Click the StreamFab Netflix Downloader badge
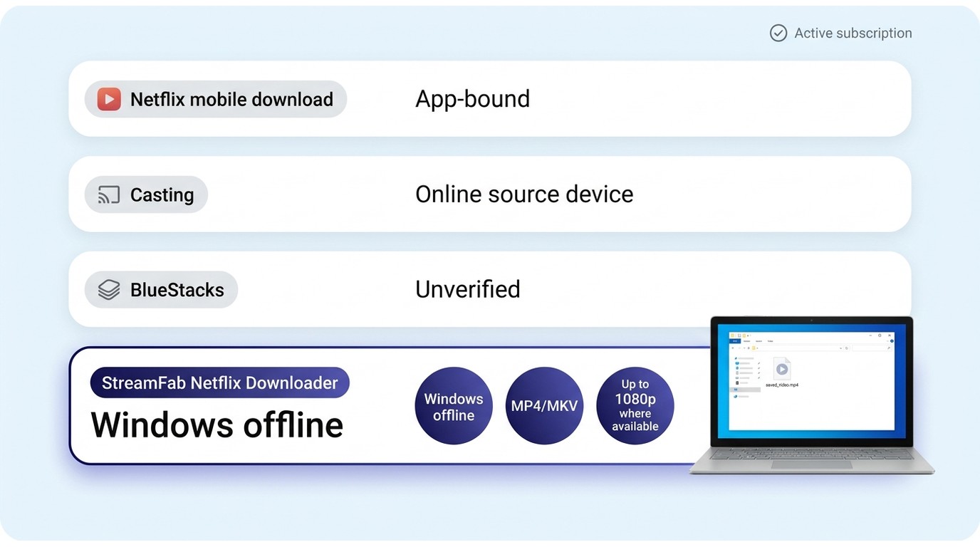Viewport: 980px width, 547px height. click(x=220, y=382)
